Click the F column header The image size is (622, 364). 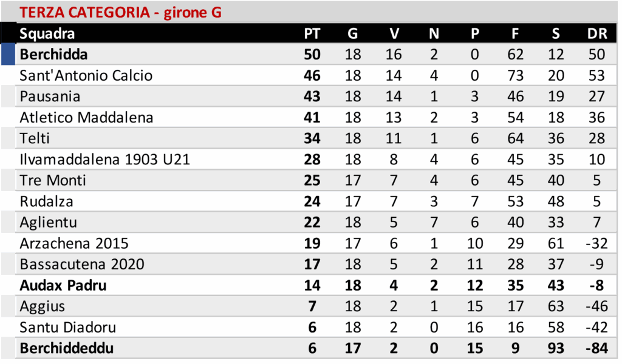pos(515,33)
